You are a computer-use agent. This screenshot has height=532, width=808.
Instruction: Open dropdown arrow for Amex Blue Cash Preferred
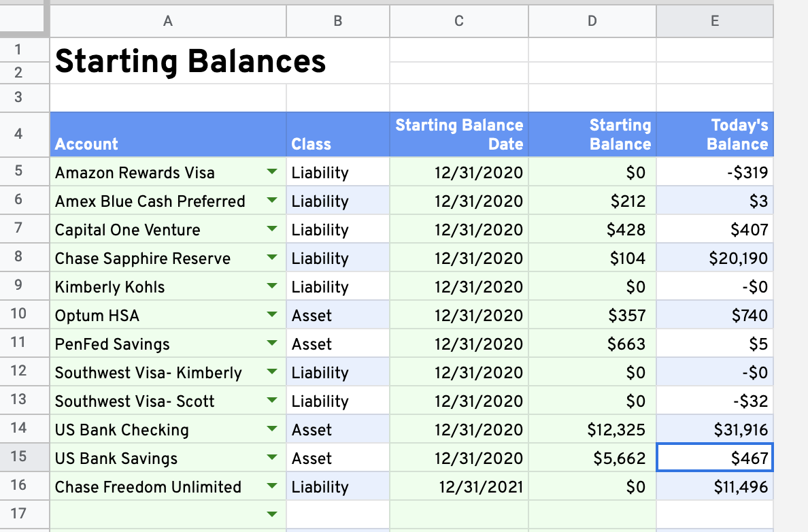click(272, 200)
